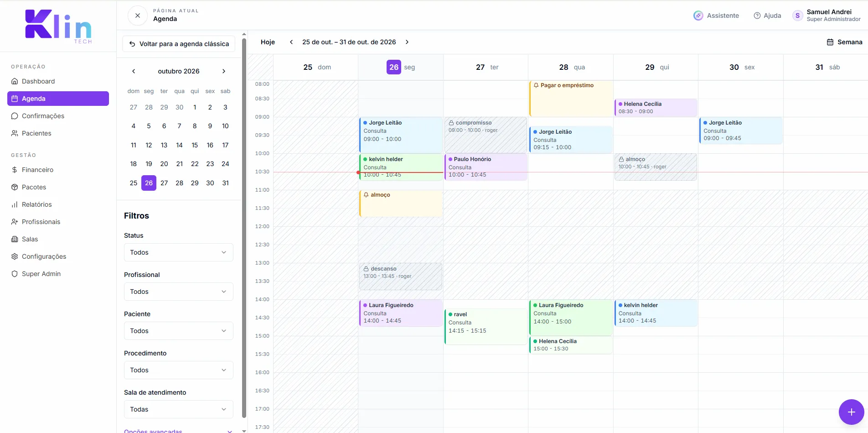Click the lock icon on the compromisso block

click(451, 123)
